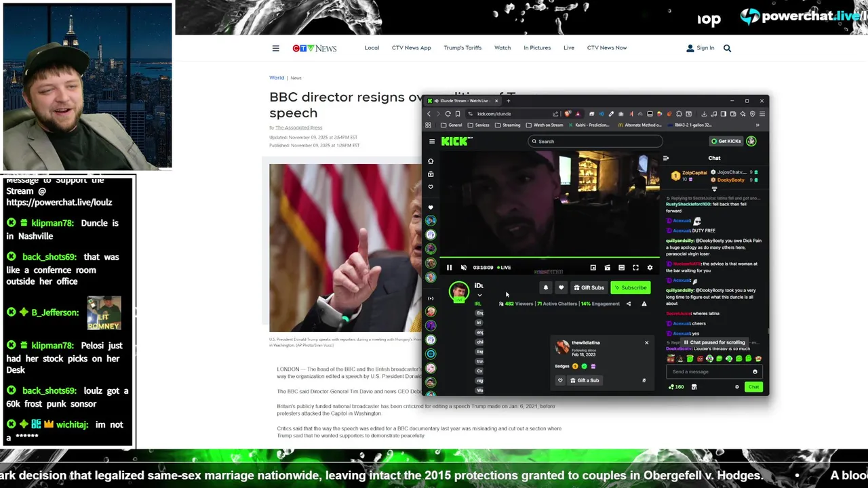Send message with green Chat button
This screenshot has width=868, height=488.
click(x=753, y=387)
